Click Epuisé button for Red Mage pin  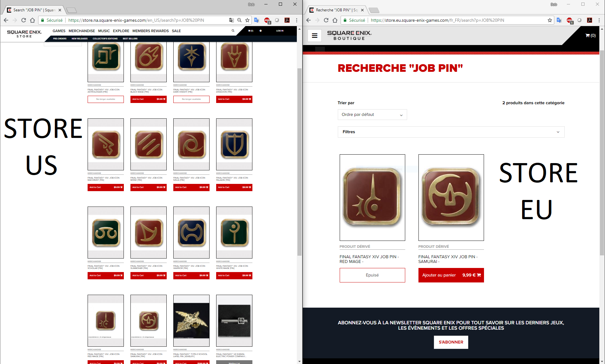pos(372,275)
